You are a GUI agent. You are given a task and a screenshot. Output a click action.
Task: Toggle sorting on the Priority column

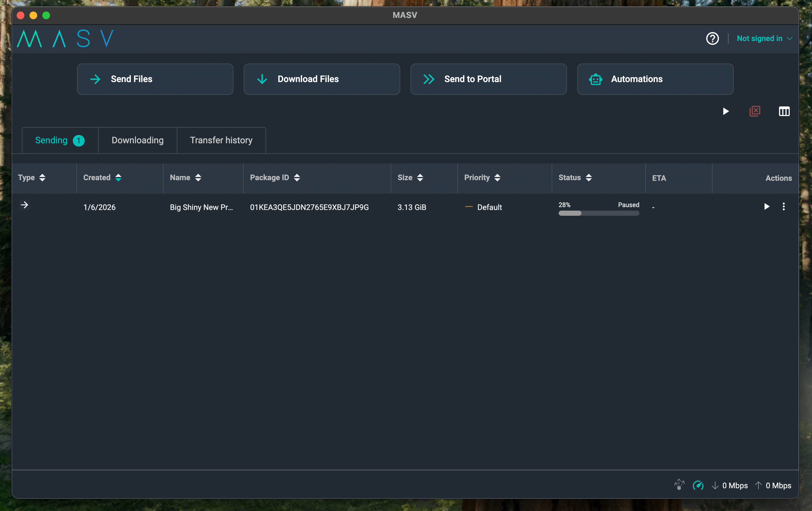(497, 178)
